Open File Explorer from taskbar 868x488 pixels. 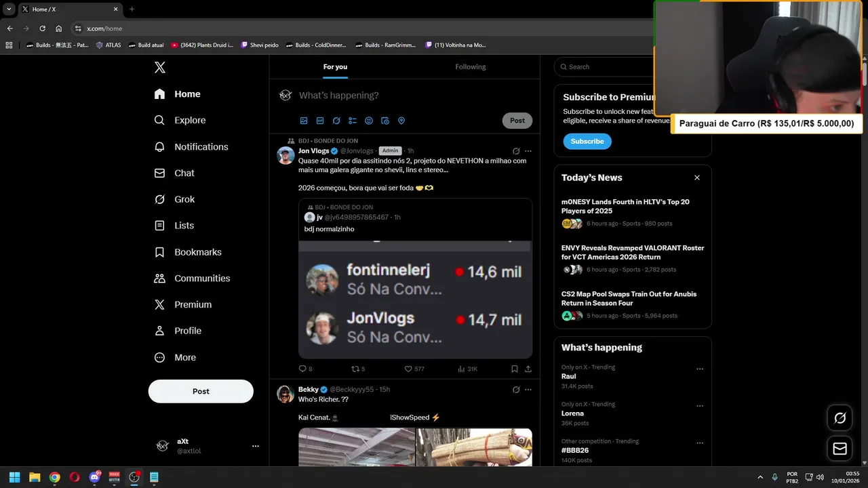coord(35,477)
